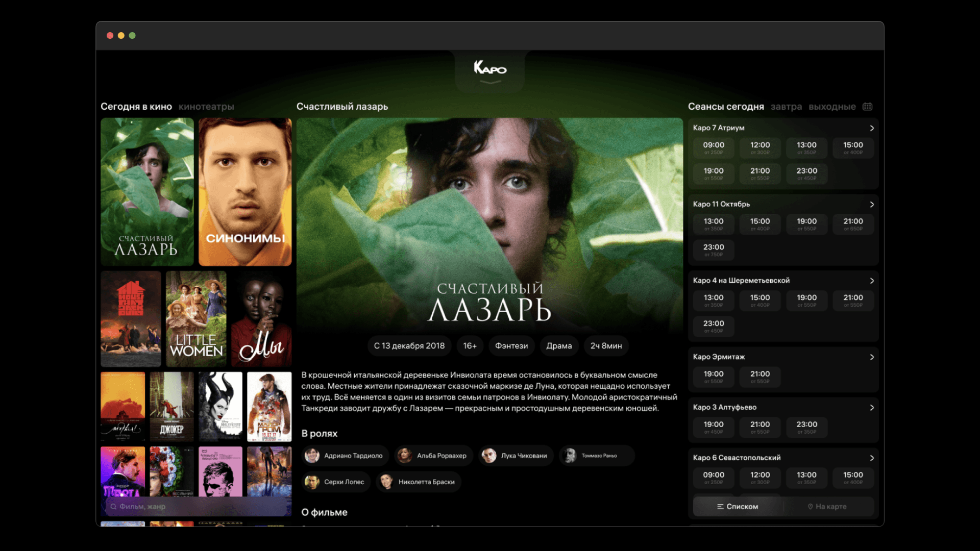This screenshot has height=551, width=980.
Task: Click the 16+ age rating tag
Action: point(470,346)
